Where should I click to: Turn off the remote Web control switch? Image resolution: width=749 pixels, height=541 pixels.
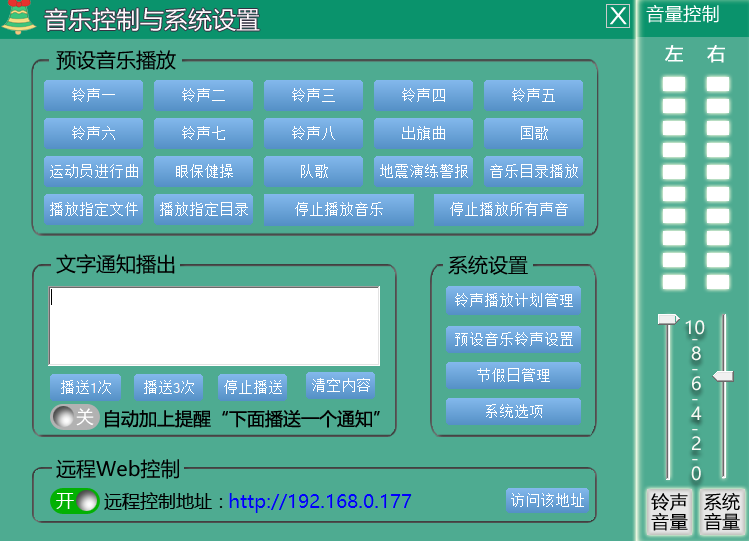coord(75,501)
